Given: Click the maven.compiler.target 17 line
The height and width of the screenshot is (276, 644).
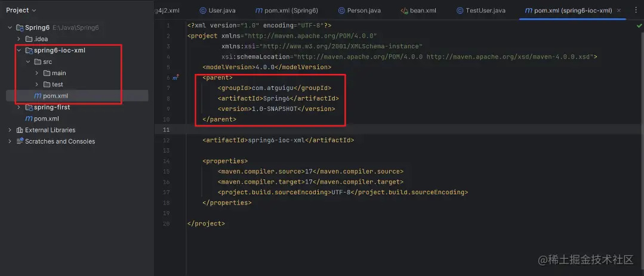Looking at the screenshot, I should point(310,182).
